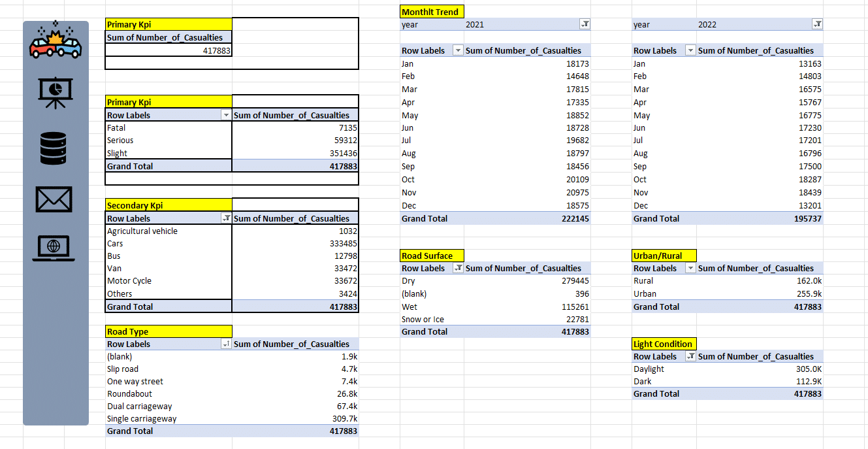The image size is (868, 449).
Task: Open Row Labels dropdown in 2021 monthly trend
Action: [458, 50]
